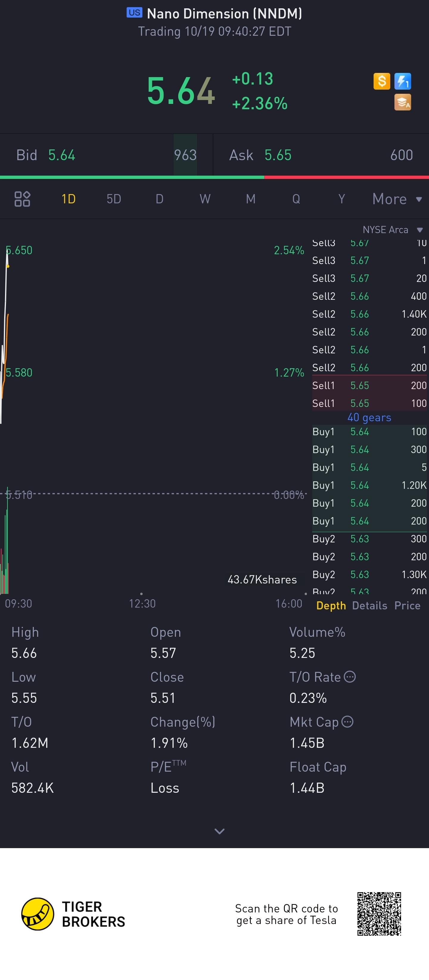This screenshot has width=429, height=980.
Task: Tap the P/E TTM Loss value
Action: click(x=165, y=787)
